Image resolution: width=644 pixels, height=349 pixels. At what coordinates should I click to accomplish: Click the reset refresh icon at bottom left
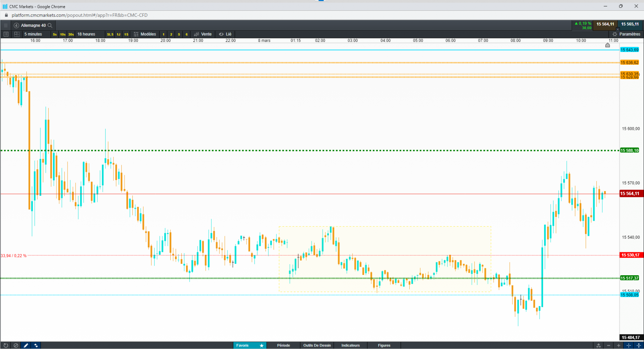(x=6, y=345)
